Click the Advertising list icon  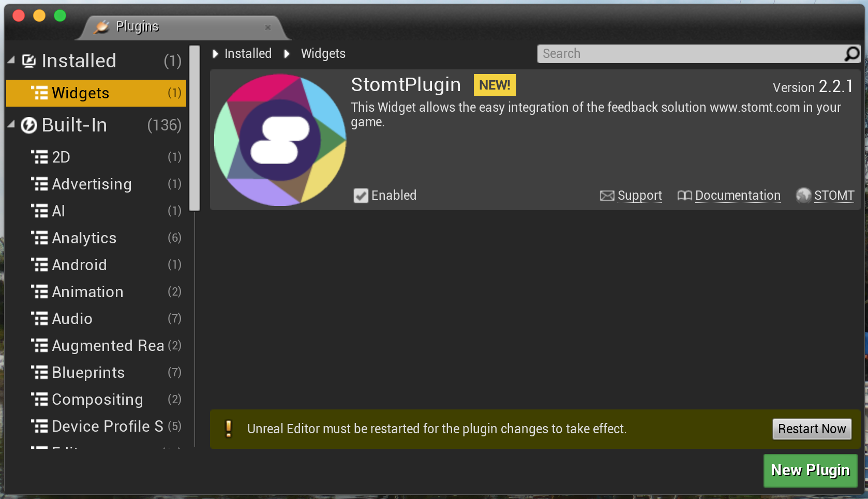point(39,184)
